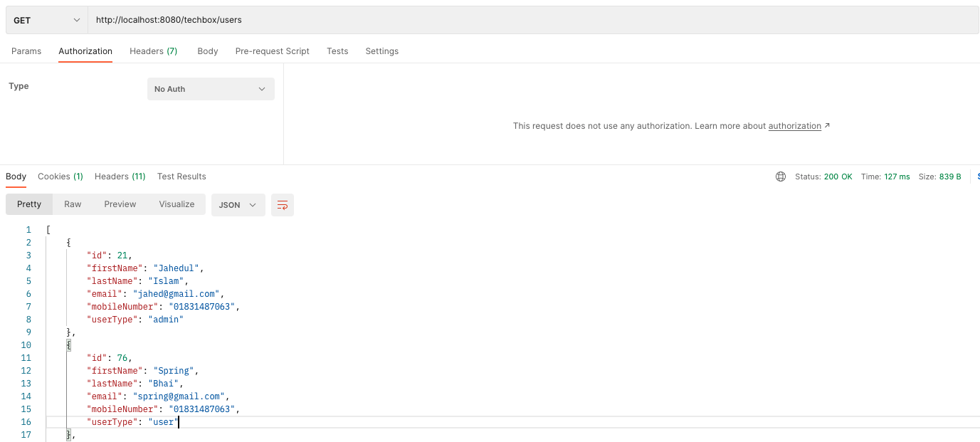Select the response Body tab
The height and width of the screenshot is (442, 980).
(x=16, y=177)
